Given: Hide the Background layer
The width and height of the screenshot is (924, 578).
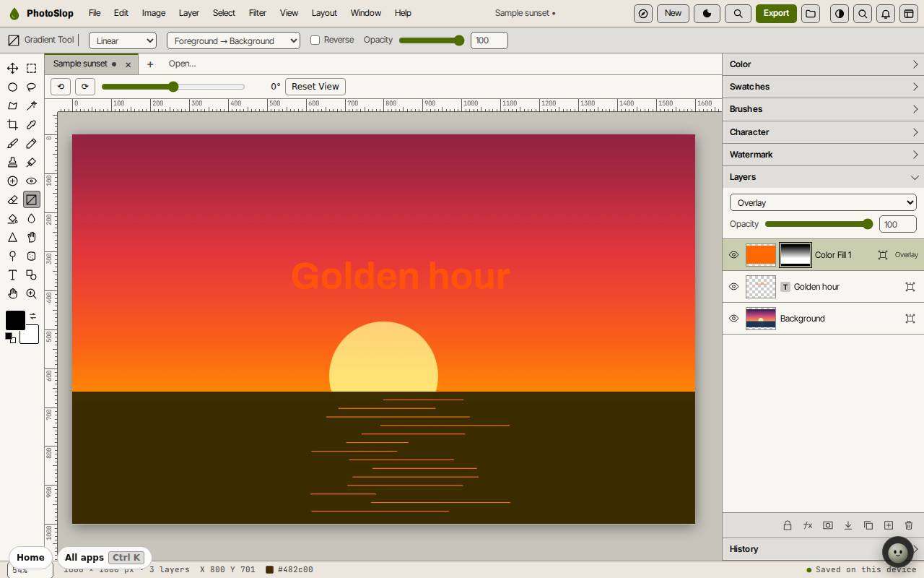Looking at the screenshot, I should [733, 319].
